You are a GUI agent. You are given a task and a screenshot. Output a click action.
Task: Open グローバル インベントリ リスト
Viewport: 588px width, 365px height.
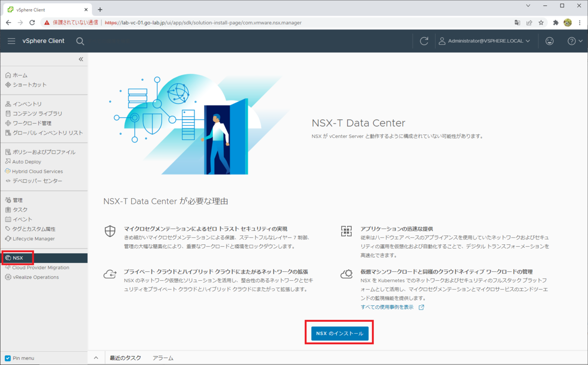[x=44, y=133]
